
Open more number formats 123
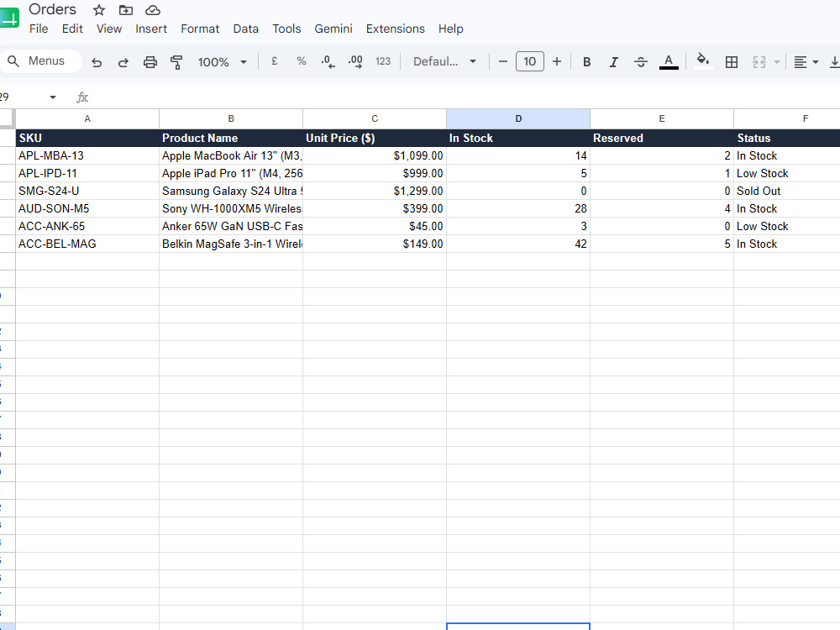click(x=383, y=61)
